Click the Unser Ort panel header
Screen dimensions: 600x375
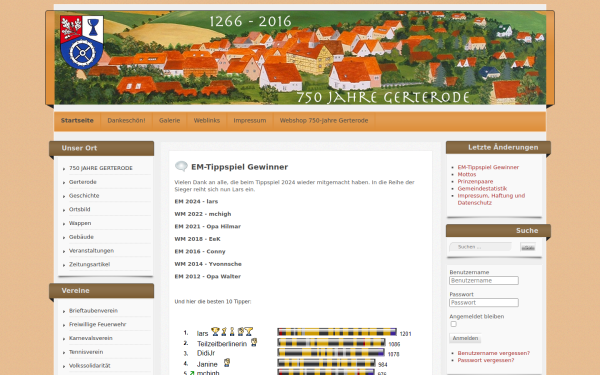coord(101,148)
